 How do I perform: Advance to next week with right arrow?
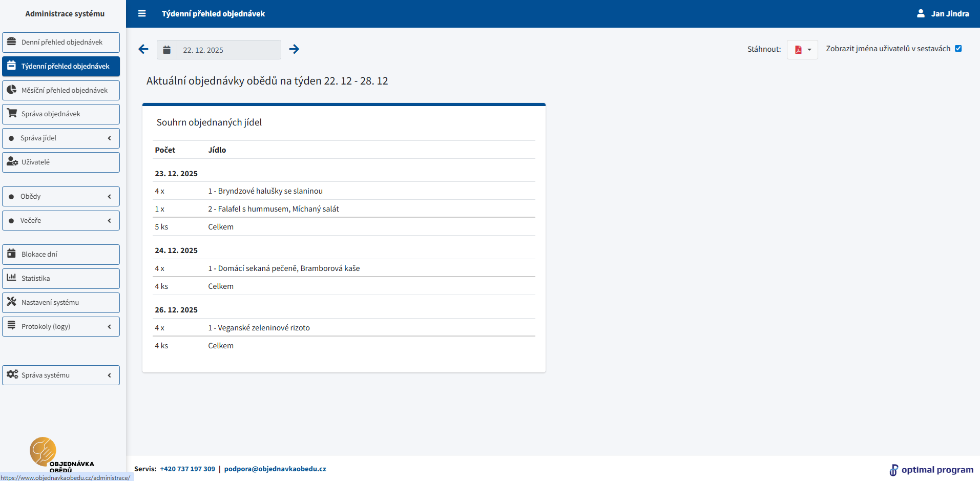(x=294, y=49)
